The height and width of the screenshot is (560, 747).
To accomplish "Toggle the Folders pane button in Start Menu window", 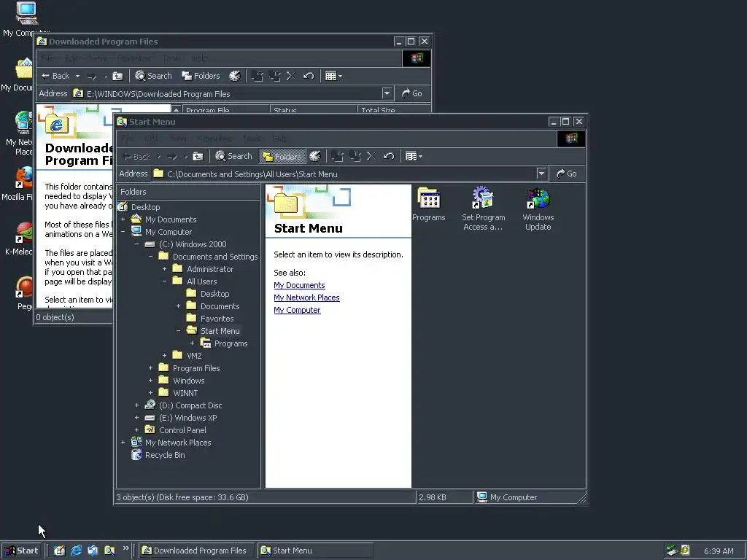I will (x=282, y=156).
